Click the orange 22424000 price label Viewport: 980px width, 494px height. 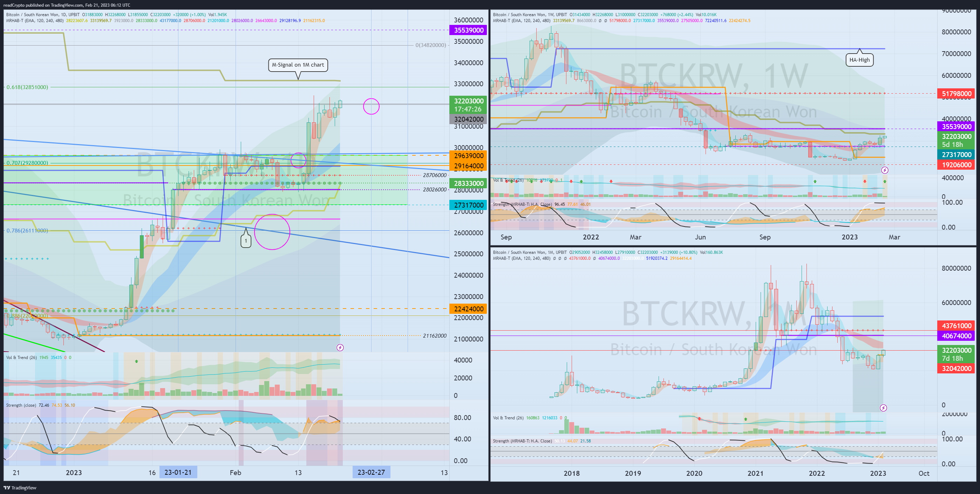[468, 309]
